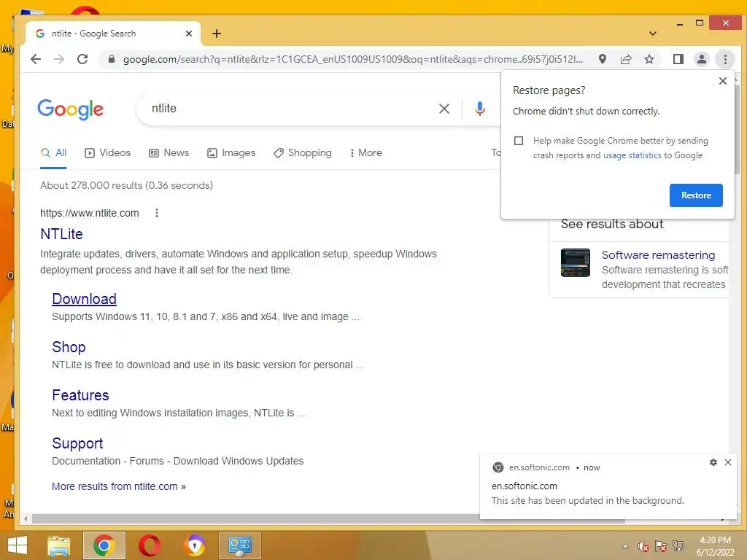
Task: Open the Support sitelink
Action: (x=77, y=443)
